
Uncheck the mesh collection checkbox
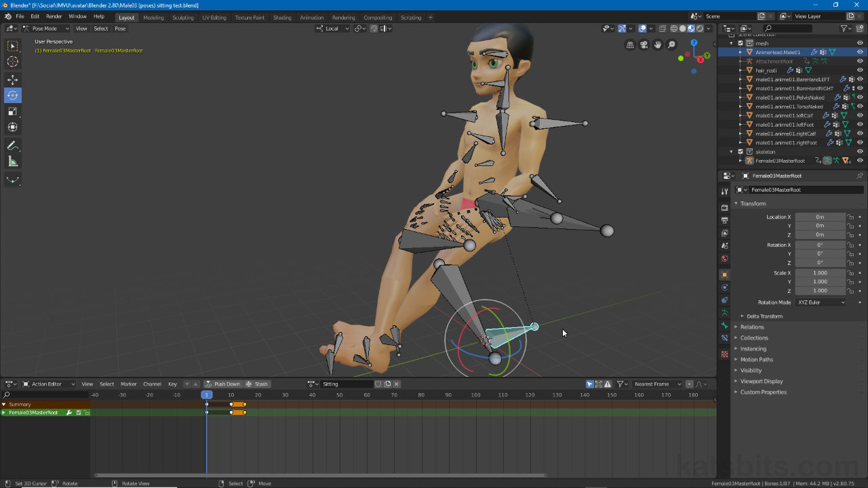click(x=741, y=43)
